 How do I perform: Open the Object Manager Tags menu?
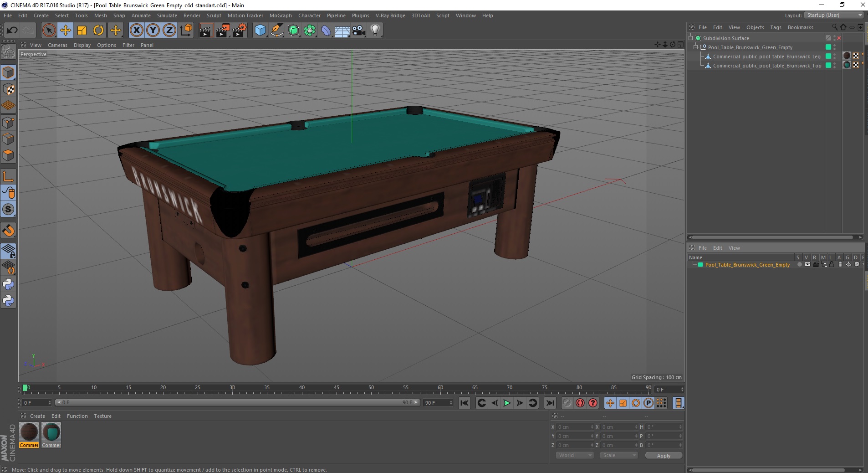click(776, 27)
